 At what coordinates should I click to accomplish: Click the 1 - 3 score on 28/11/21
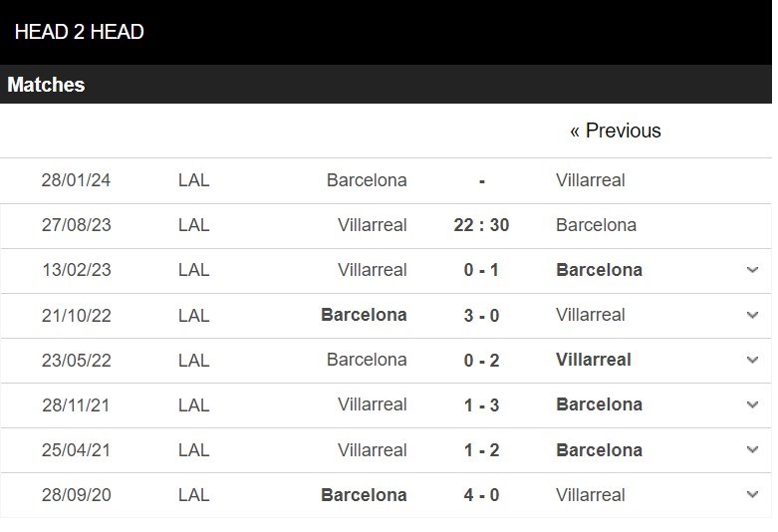(481, 405)
